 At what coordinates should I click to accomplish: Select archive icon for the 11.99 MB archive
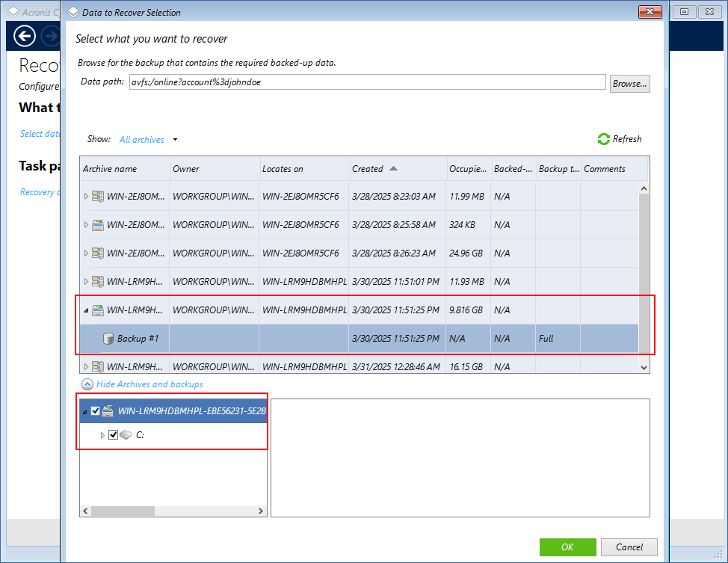(x=98, y=197)
